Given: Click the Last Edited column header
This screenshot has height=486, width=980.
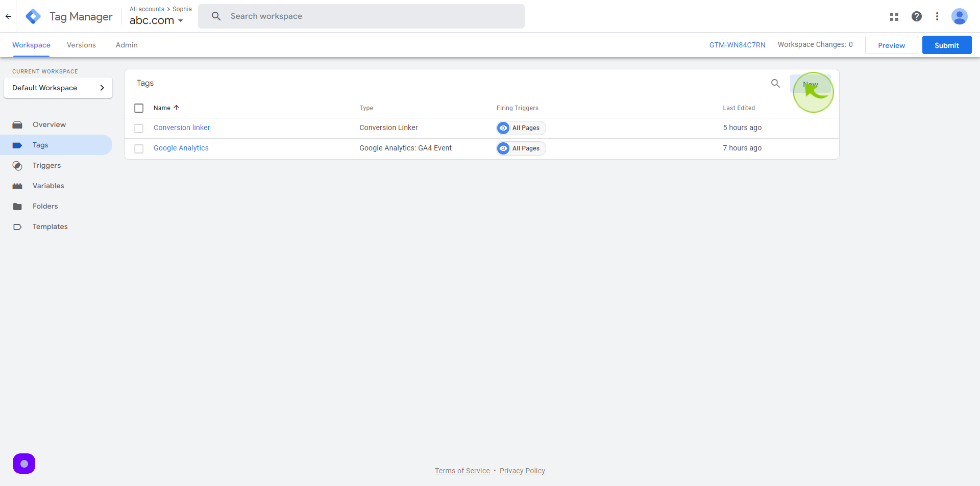Looking at the screenshot, I should click(739, 108).
